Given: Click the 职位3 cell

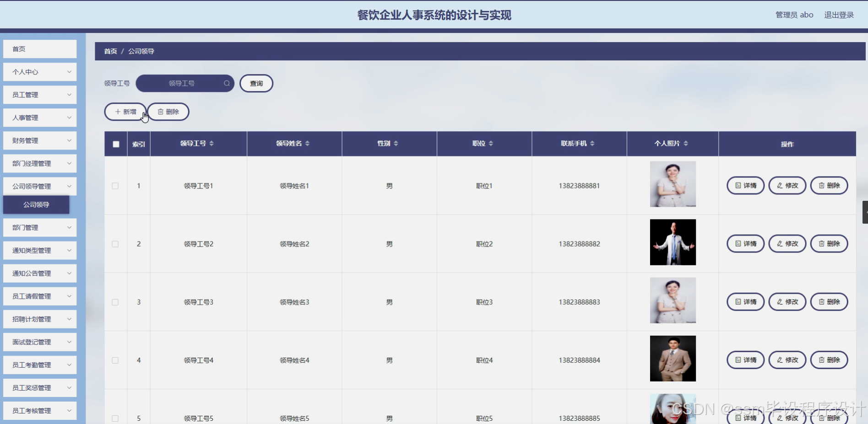Looking at the screenshot, I should [x=484, y=302].
